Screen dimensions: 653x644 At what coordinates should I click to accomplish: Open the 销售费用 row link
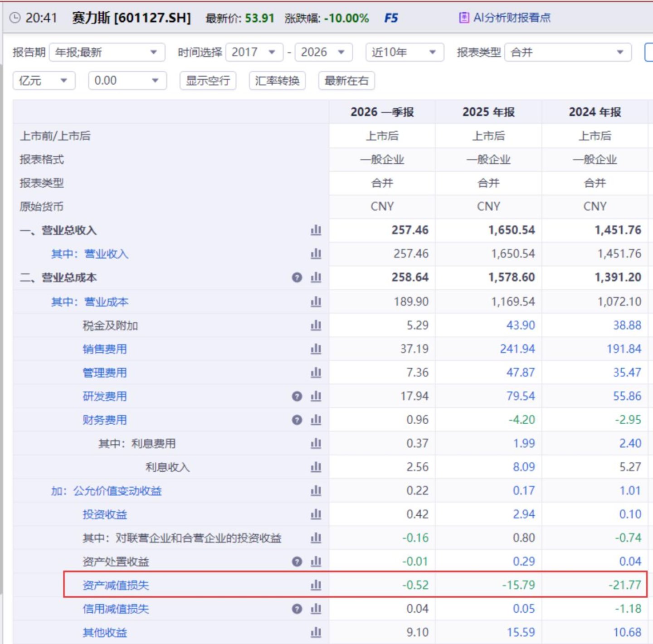pyautogui.click(x=105, y=349)
